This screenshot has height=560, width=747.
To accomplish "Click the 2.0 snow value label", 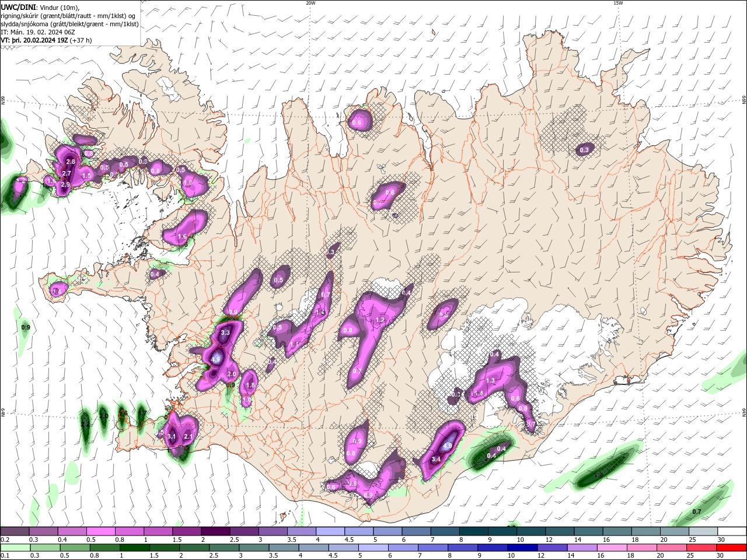I will [x=232, y=374].
